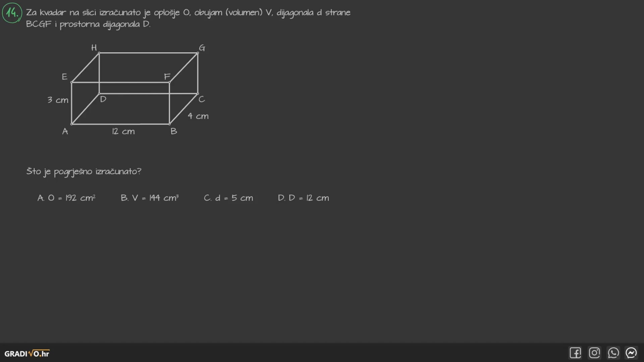Click the question text 'Što je pogrješno izračunato?'

[x=84, y=172]
